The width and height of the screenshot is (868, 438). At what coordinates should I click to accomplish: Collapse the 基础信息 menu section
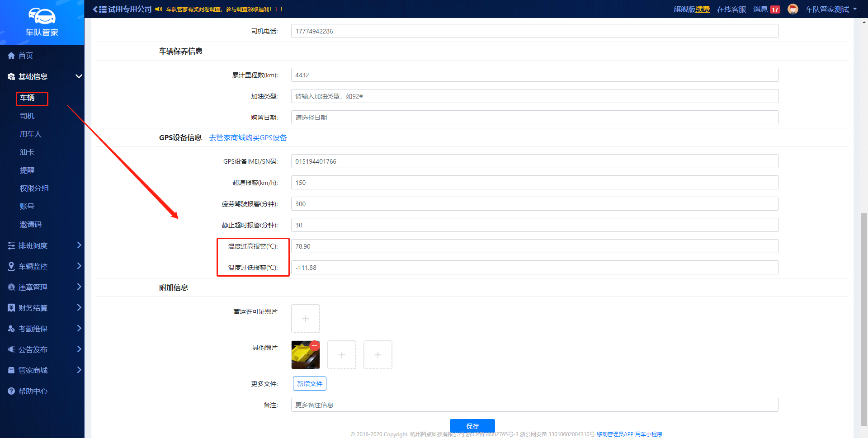point(79,76)
